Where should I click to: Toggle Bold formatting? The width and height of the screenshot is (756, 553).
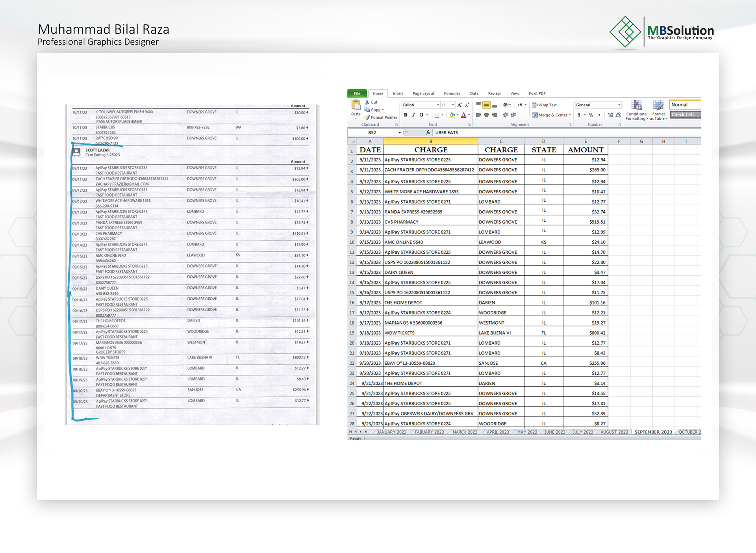click(x=406, y=115)
